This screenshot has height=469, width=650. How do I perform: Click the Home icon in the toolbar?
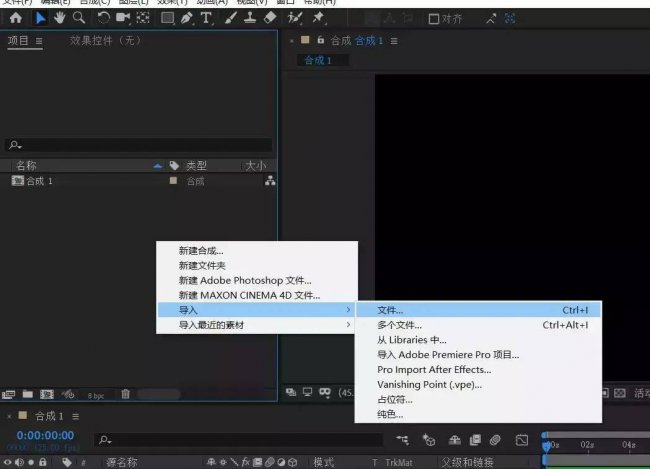[x=16, y=18]
